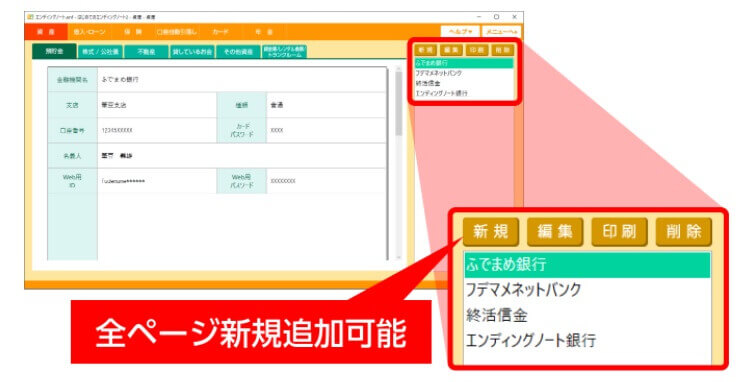Click the カードパスワード value field
The height and width of the screenshot is (382, 743).
(326, 130)
